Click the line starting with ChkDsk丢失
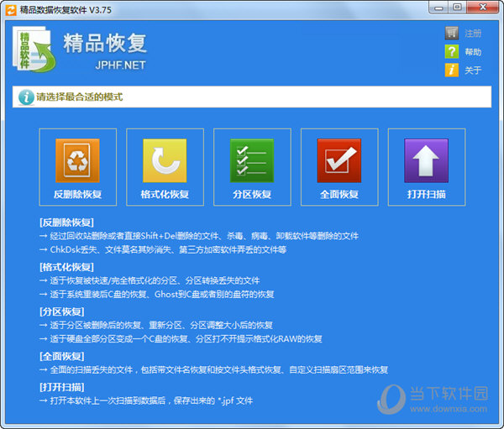Image resolution: width=504 pixels, height=429 pixels. tap(163, 249)
